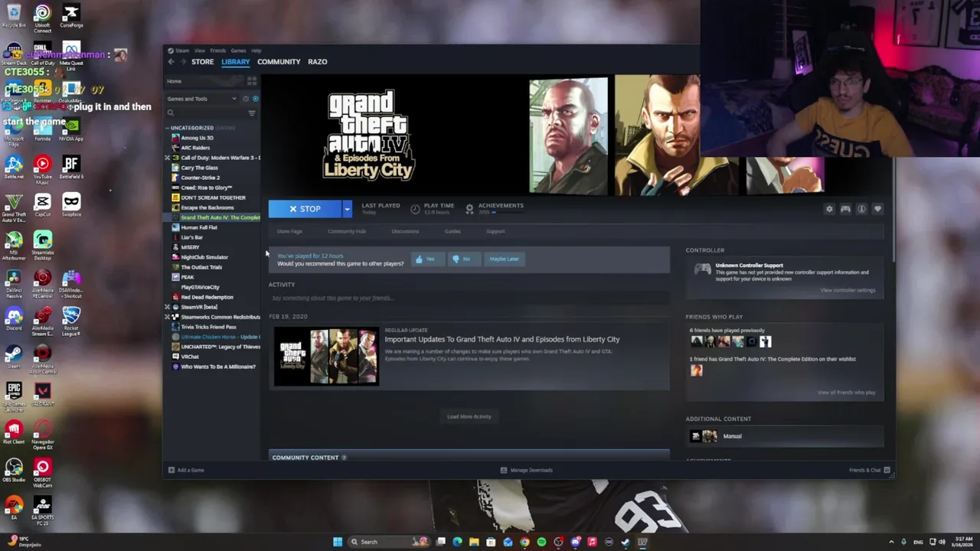Select Human Fall Flat in library

(x=199, y=227)
